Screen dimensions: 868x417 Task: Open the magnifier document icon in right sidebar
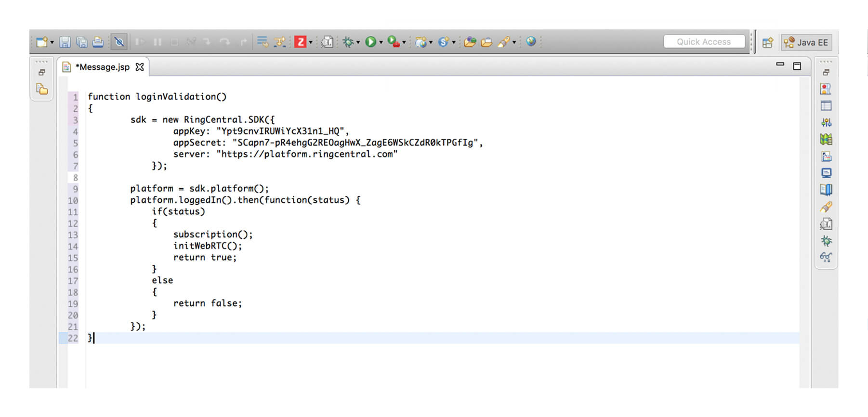coord(826,224)
